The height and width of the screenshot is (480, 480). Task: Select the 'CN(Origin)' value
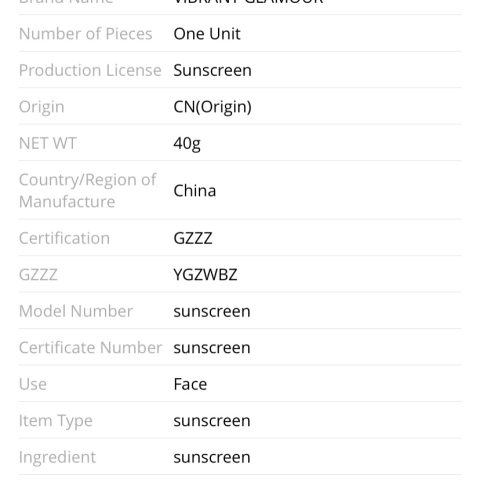212,107
